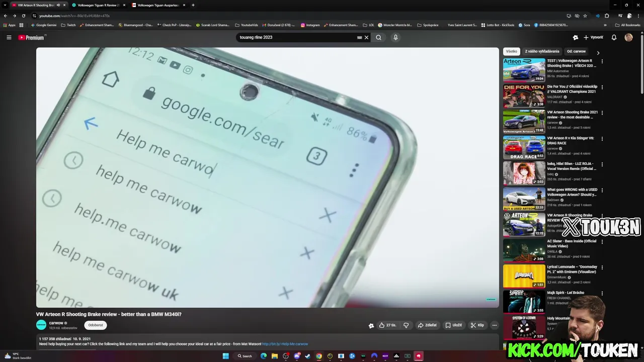Open the YouTube hamburger guide menu
Image resolution: width=644 pixels, height=362 pixels.
coord(9,37)
